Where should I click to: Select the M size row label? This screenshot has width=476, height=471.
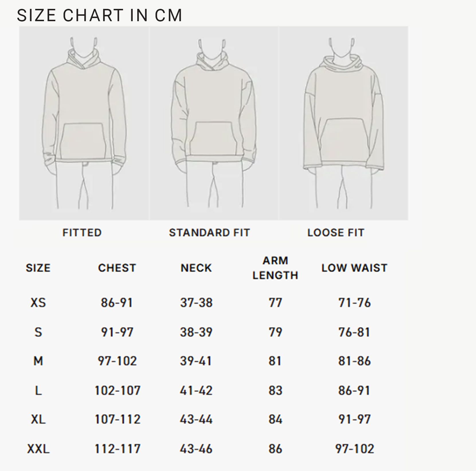click(38, 361)
